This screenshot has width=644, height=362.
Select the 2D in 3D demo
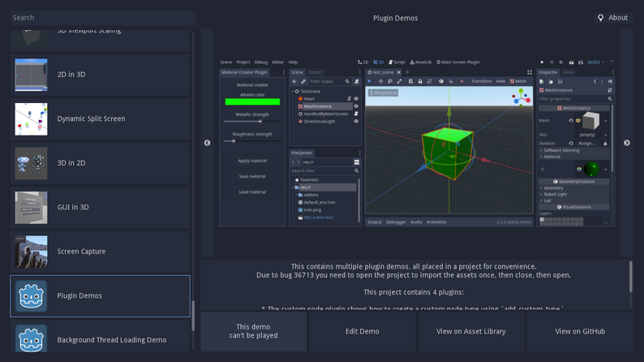pyautogui.click(x=100, y=75)
